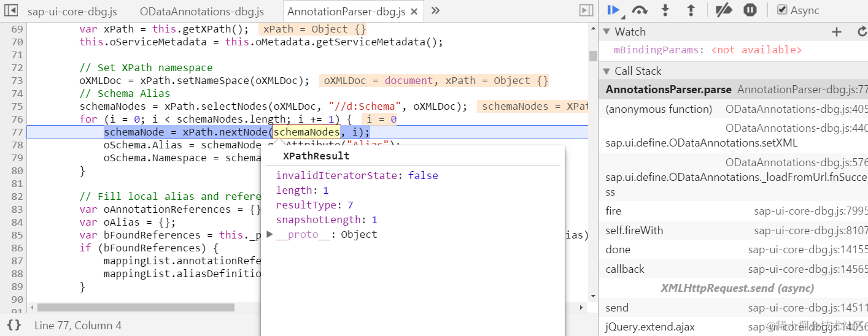This screenshot has width=868, height=336.
Task: Select the send call frame
Action: point(734,308)
